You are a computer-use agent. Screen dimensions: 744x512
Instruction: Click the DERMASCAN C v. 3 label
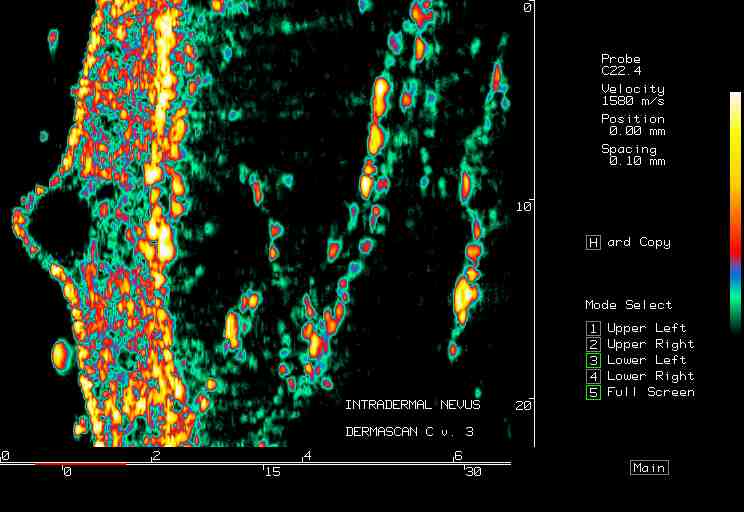pyautogui.click(x=409, y=432)
